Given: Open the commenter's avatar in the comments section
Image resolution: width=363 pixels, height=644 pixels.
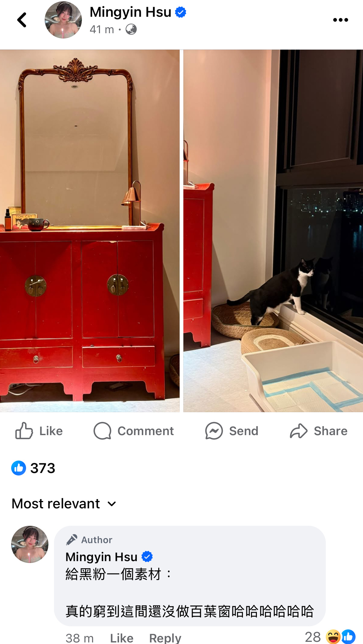Looking at the screenshot, I should click(30, 544).
